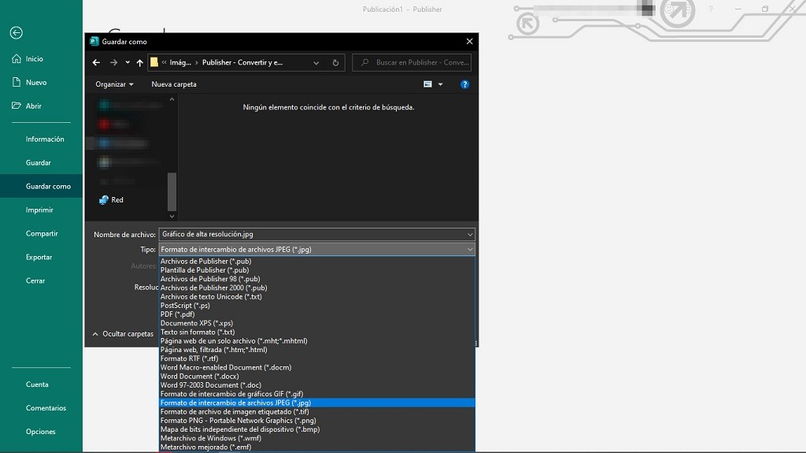Viewport: 806px width, 453px height.
Task: Choose Metarchivo mejorado (*.emf)
Action: click(x=317, y=447)
